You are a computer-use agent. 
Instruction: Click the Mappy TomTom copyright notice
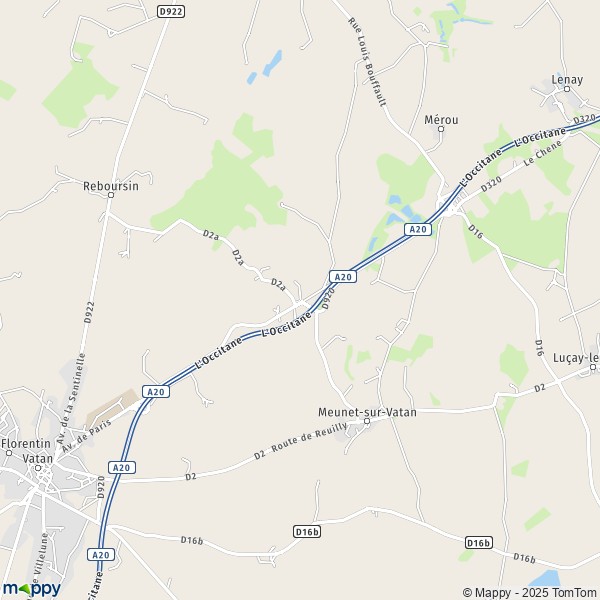point(531,592)
